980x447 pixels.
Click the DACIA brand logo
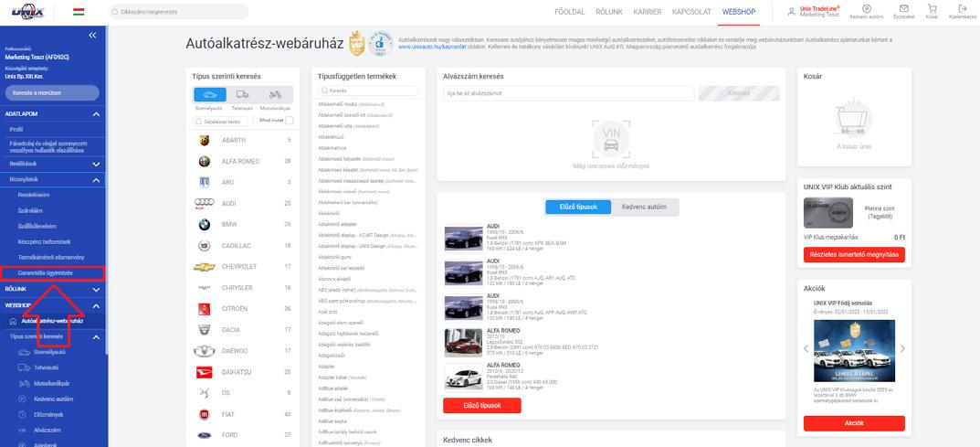(x=205, y=329)
